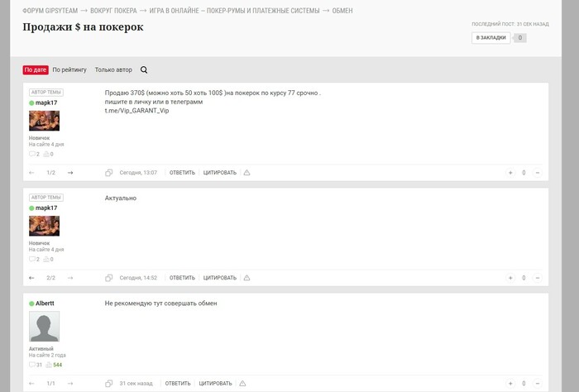
Task: Copy link icon of Albertt's post
Action: pos(108,384)
